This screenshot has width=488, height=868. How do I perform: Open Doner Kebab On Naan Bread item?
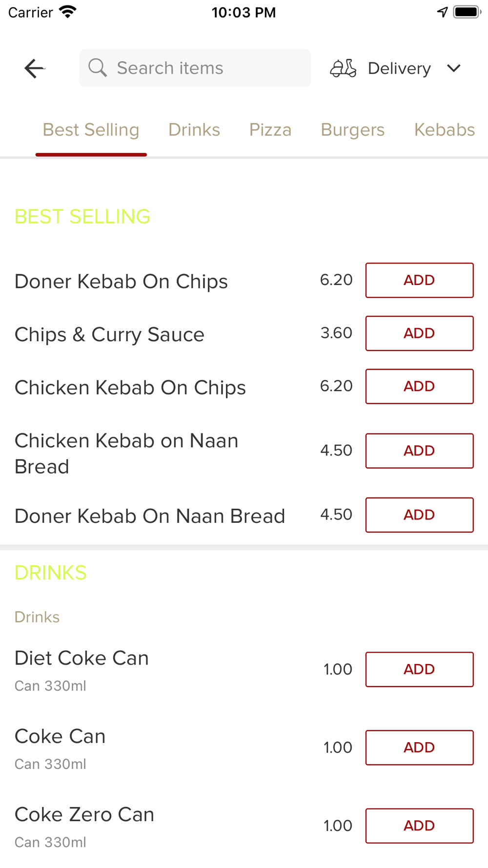(x=150, y=516)
